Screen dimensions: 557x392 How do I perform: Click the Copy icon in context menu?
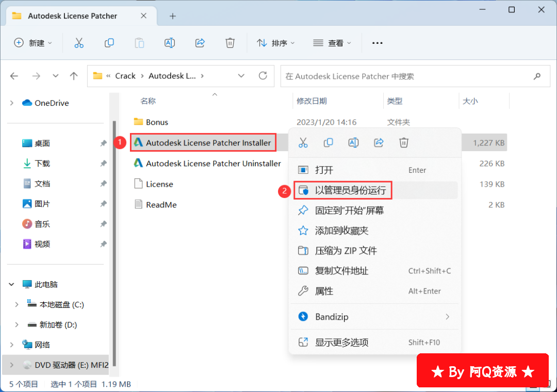point(328,143)
